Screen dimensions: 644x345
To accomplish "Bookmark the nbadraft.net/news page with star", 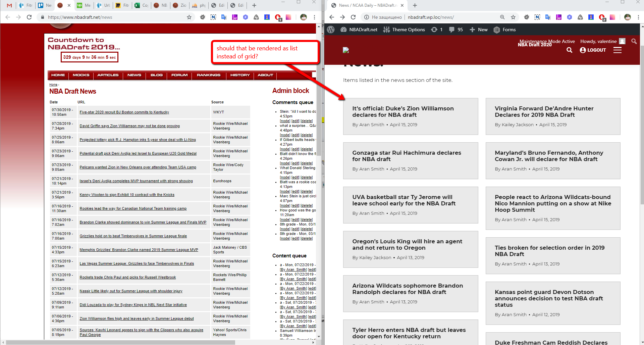I will pyautogui.click(x=189, y=17).
